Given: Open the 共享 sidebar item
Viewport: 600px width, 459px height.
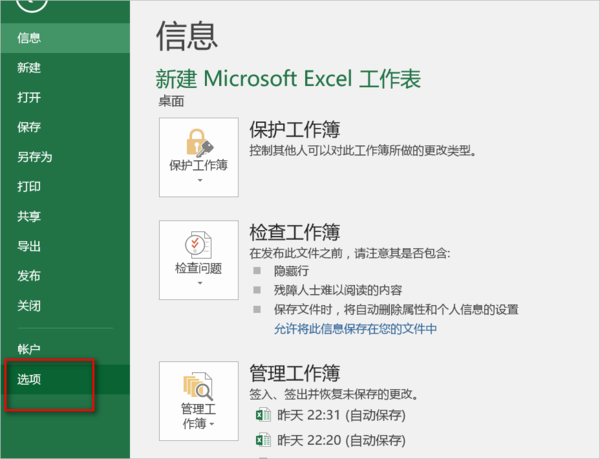Looking at the screenshot, I should 65,216.
